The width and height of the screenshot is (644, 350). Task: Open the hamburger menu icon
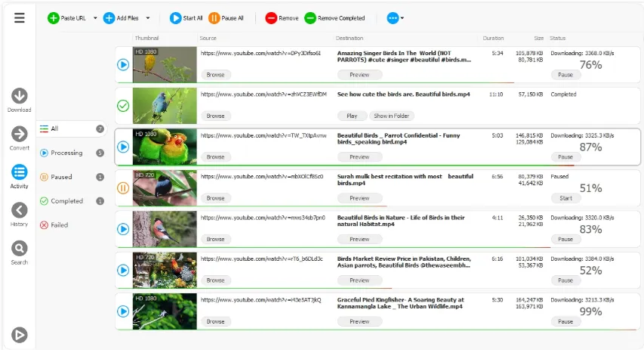tap(20, 17)
